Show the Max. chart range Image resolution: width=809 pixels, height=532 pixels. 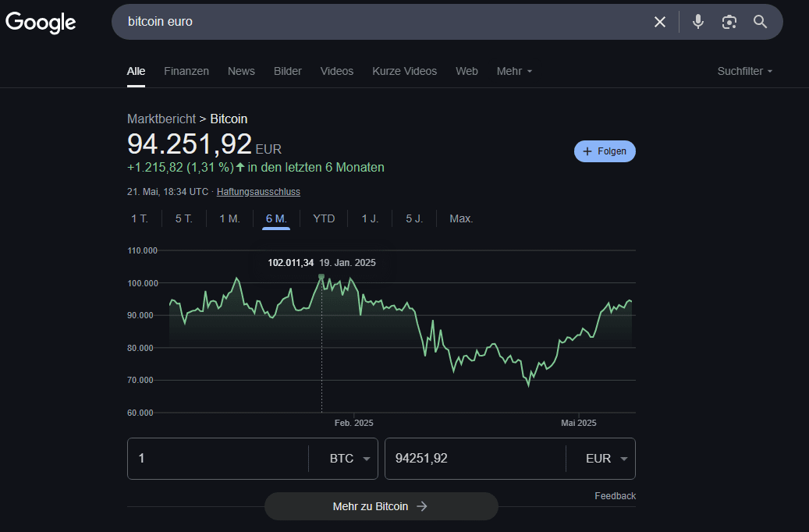[461, 218]
